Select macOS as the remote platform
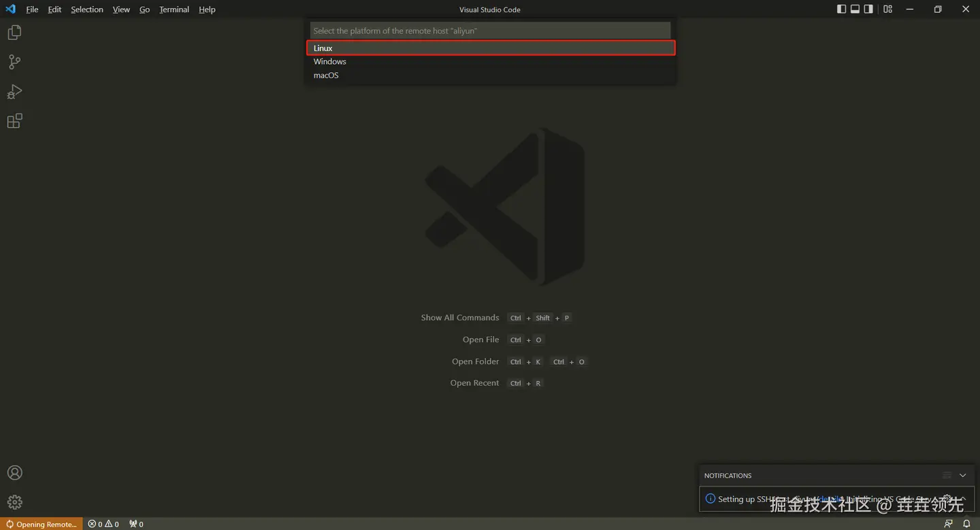Image resolution: width=980 pixels, height=530 pixels. tap(491, 76)
